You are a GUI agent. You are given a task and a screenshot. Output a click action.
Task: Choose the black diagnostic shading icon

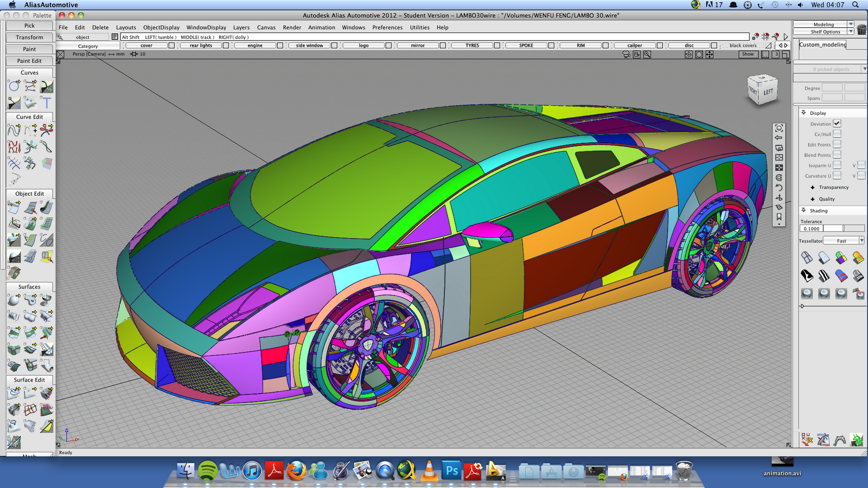coord(807,275)
